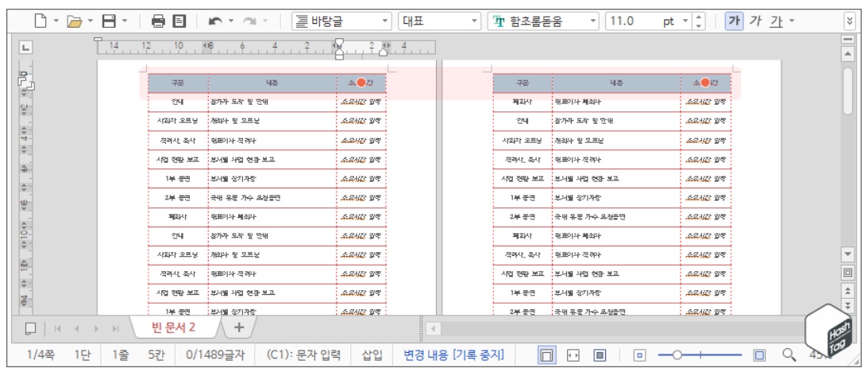Open a file using the folder icon

74,21
